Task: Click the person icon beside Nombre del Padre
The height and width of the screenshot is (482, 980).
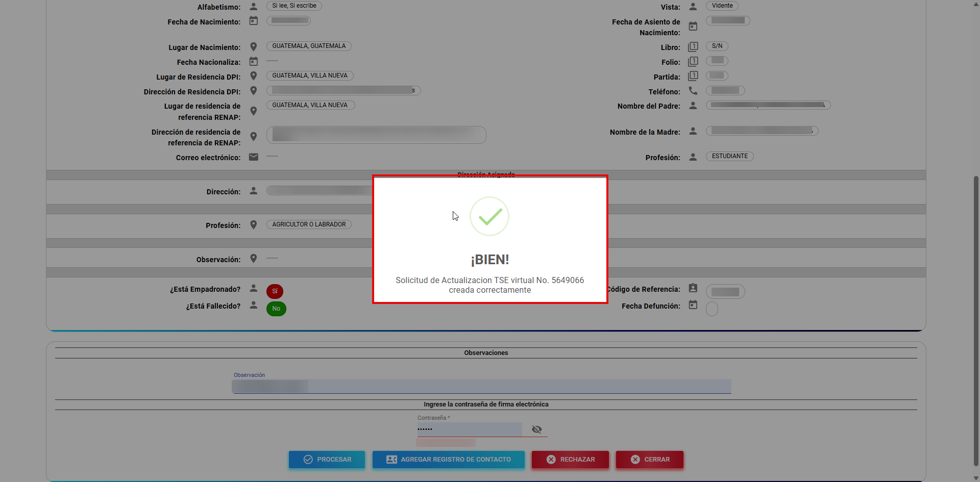Action: pos(693,106)
